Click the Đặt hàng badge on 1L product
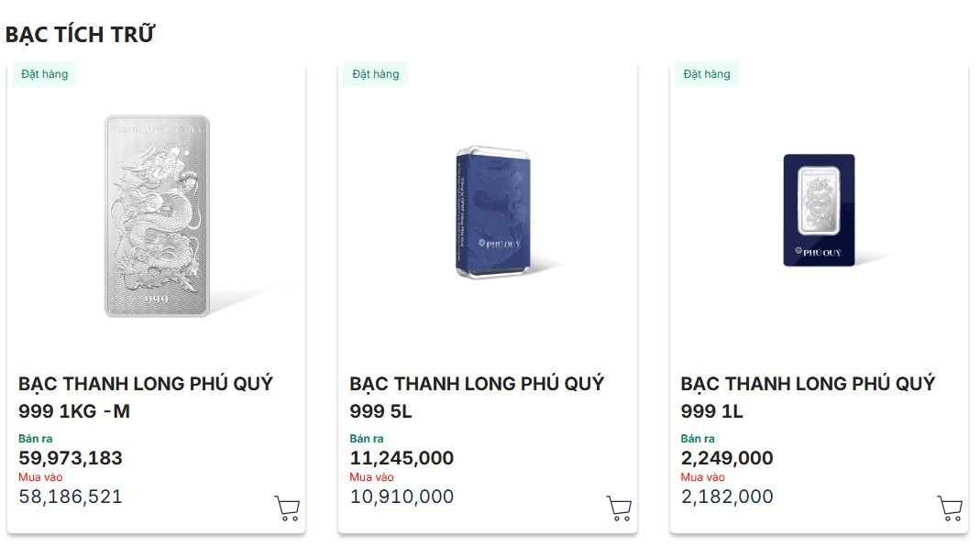The height and width of the screenshot is (546, 980). 707,74
